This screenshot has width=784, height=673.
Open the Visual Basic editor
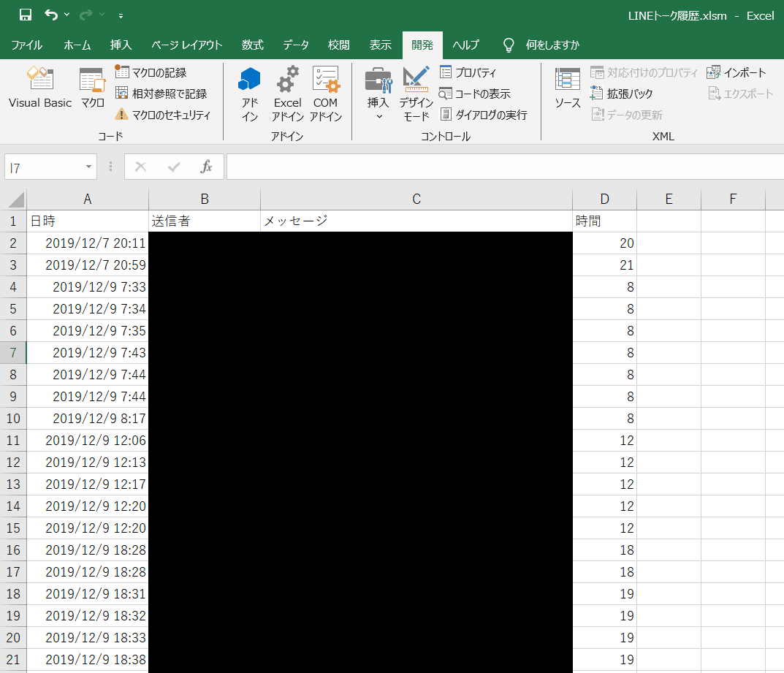(x=40, y=88)
